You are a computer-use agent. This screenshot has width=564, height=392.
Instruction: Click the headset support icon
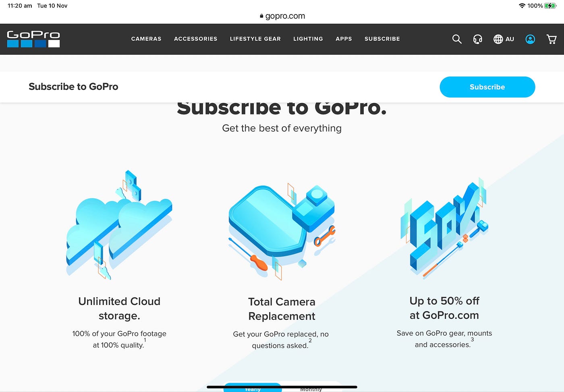[478, 39]
